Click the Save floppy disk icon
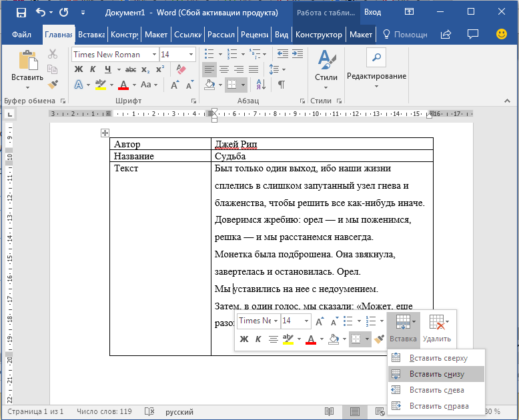 [x=21, y=13]
